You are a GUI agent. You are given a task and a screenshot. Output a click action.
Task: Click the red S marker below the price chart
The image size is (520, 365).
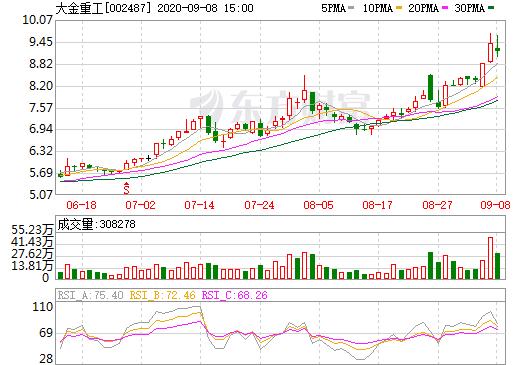(126, 189)
